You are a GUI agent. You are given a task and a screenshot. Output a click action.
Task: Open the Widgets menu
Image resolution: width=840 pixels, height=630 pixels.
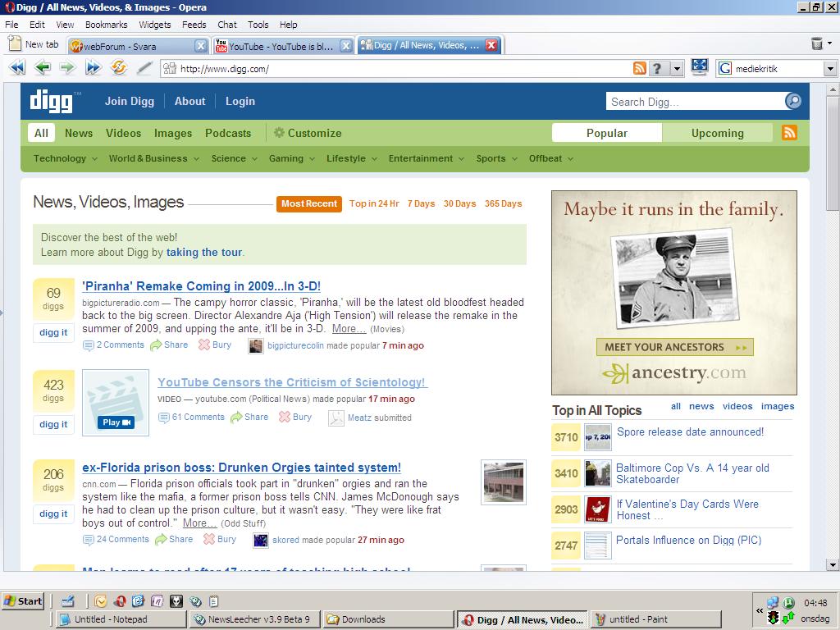click(x=155, y=25)
